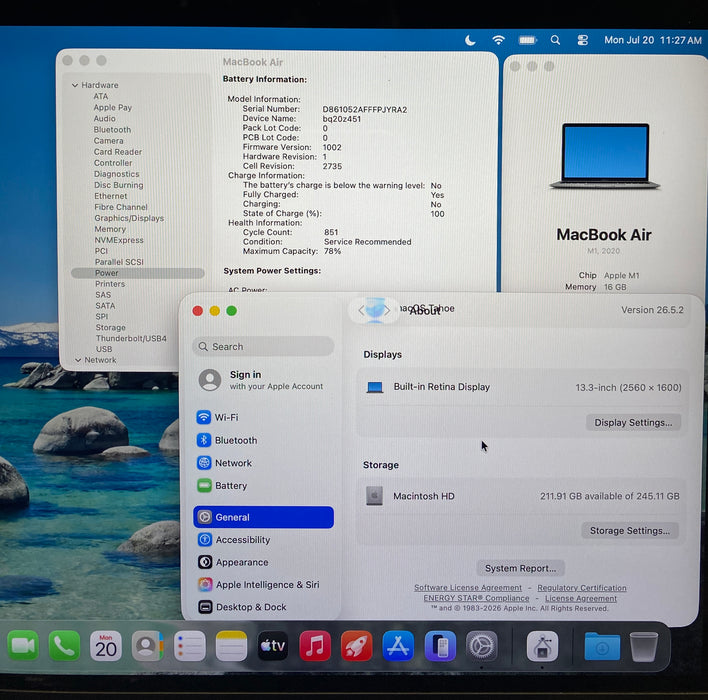
Task: Open the Wi-Fi status menu in menu bar
Action: (498, 40)
